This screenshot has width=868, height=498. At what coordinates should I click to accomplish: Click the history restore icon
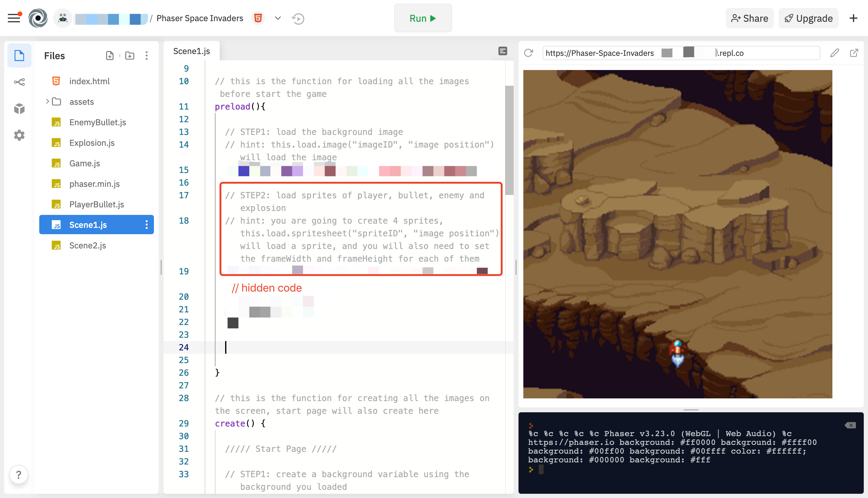coord(298,18)
